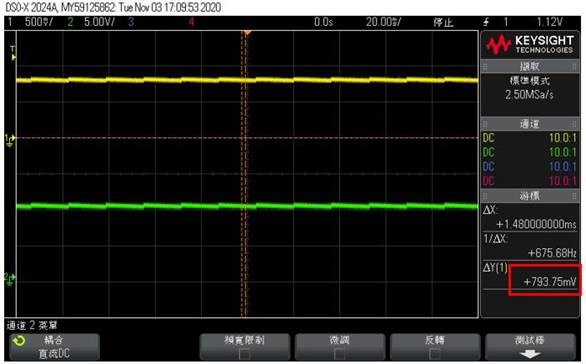Click the green channel 2 waveform trace
The image size is (586, 364).
pos(247,206)
